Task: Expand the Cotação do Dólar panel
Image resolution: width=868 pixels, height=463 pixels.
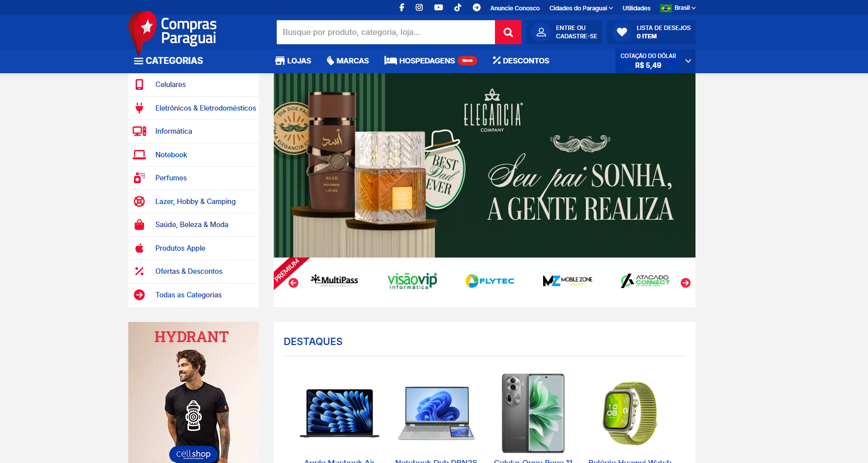Action: [x=688, y=61]
